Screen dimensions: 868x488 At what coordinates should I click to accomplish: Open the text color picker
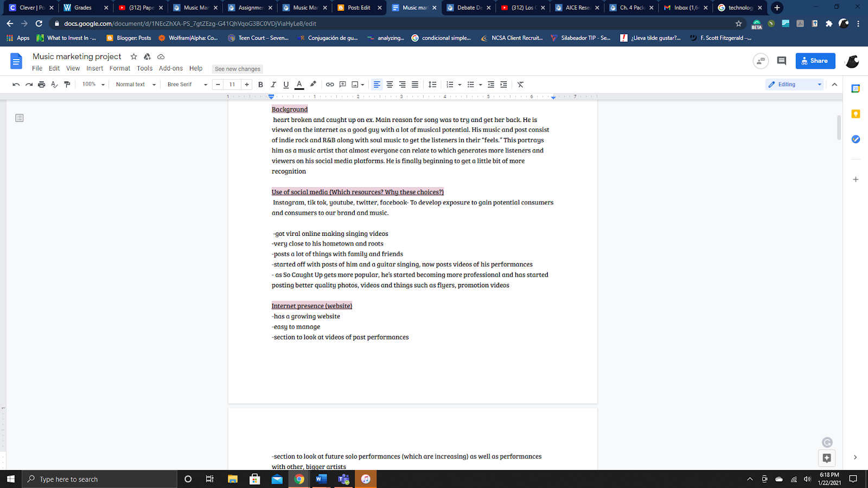click(x=299, y=85)
